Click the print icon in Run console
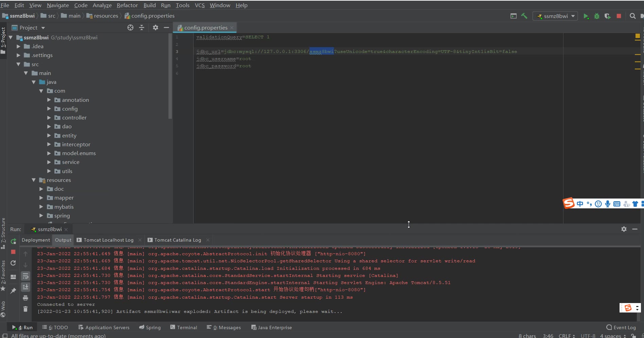644x338 pixels. tap(25, 298)
